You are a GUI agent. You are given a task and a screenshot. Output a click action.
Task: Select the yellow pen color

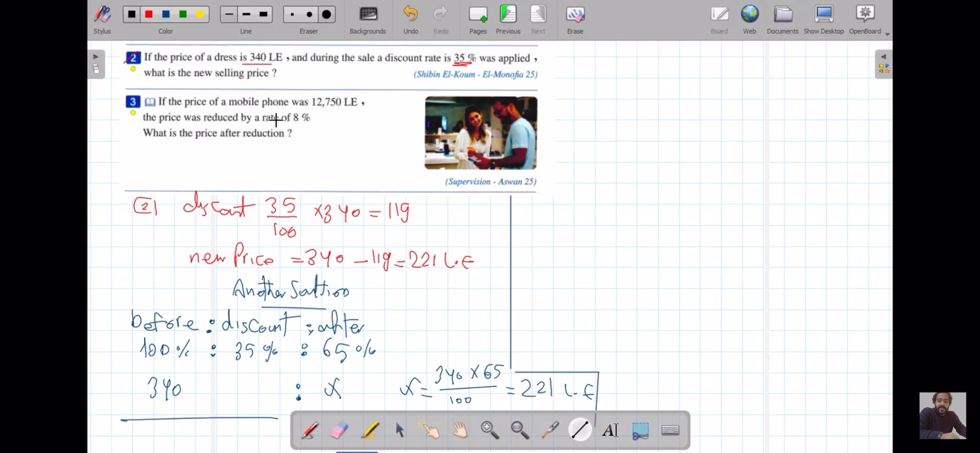coord(200,14)
